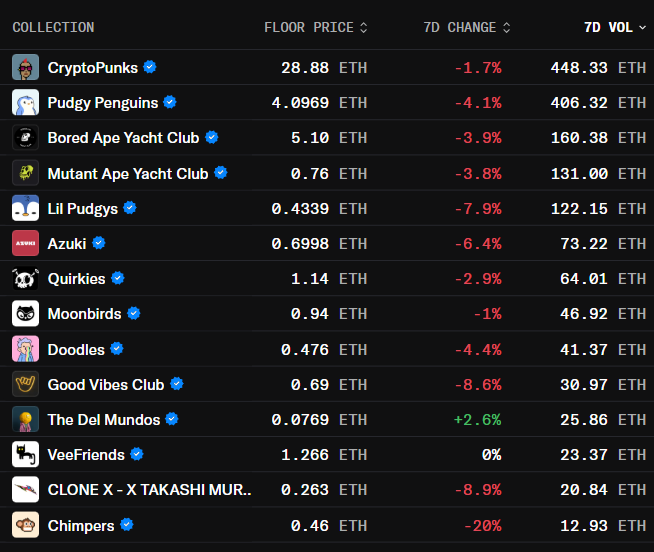Click Pudgy Penguins floor price 4.0969 ETH
The width and height of the screenshot is (654, 552).
(319, 103)
